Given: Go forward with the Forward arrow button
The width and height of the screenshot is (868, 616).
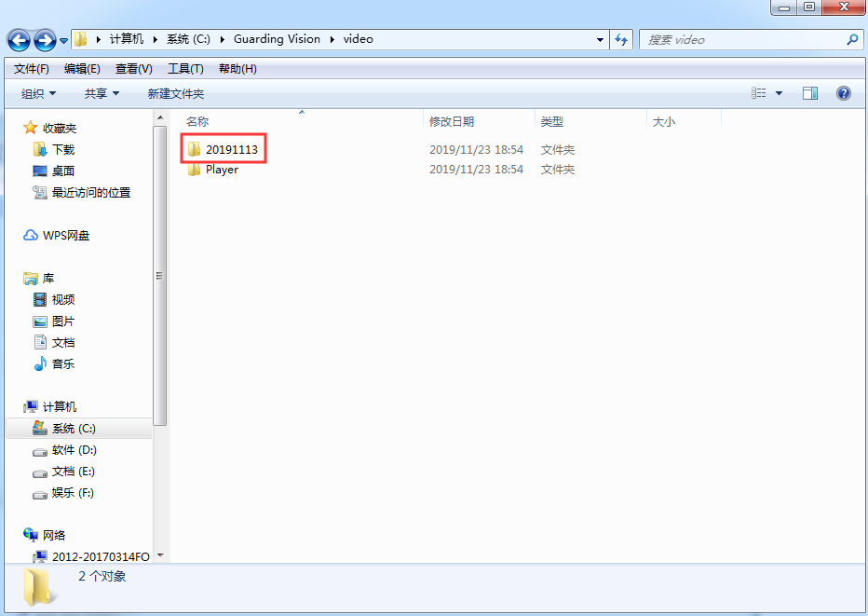Looking at the screenshot, I should pyautogui.click(x=45, y=40).
